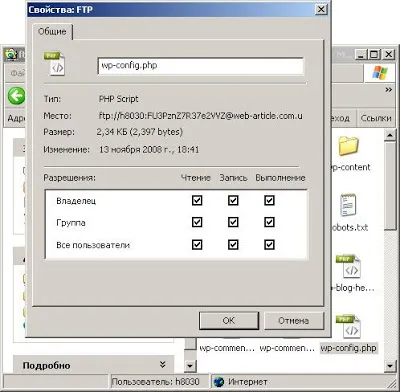Expand the toolbar overflow chevron in Explorer
The width and height of the screenshot is (400, 392).
(389, 90)
